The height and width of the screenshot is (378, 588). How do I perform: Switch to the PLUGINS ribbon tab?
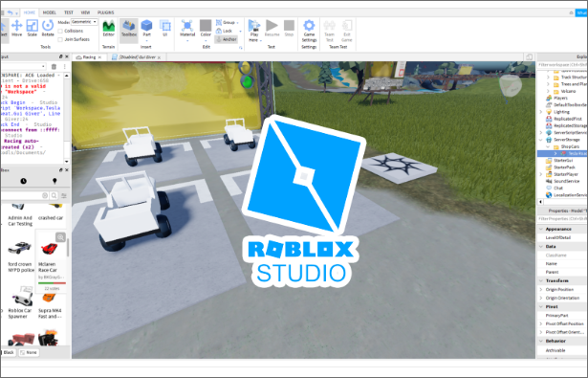(x=106, y=12)
